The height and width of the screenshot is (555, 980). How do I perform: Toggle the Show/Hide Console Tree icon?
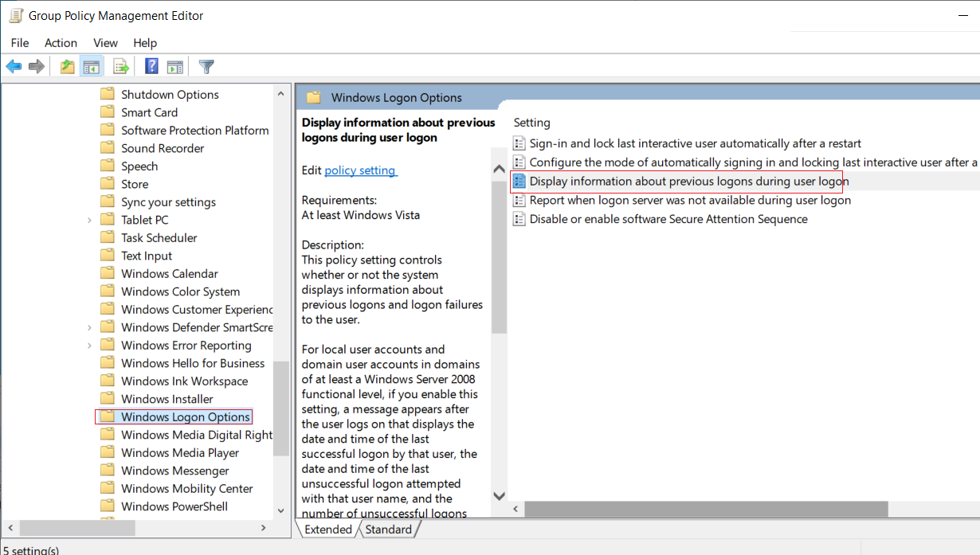point(92,67)
